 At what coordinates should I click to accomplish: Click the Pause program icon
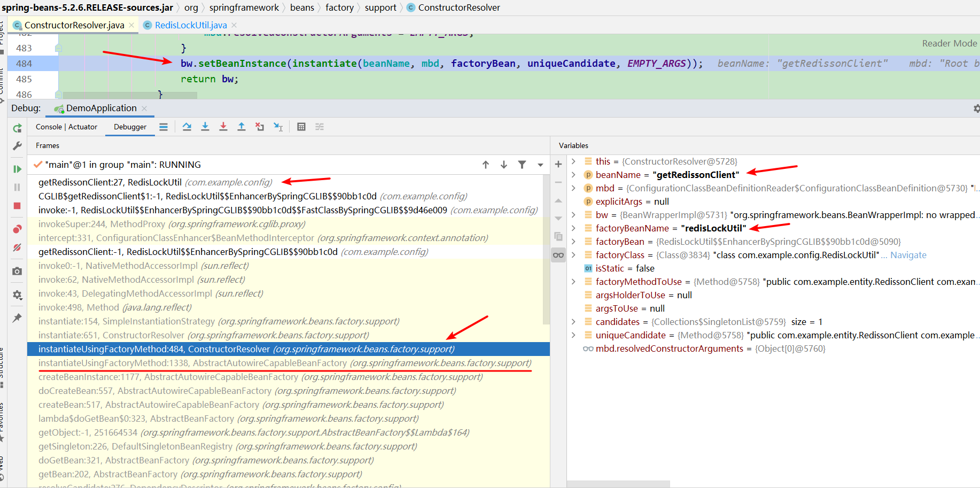coord(17,187)
